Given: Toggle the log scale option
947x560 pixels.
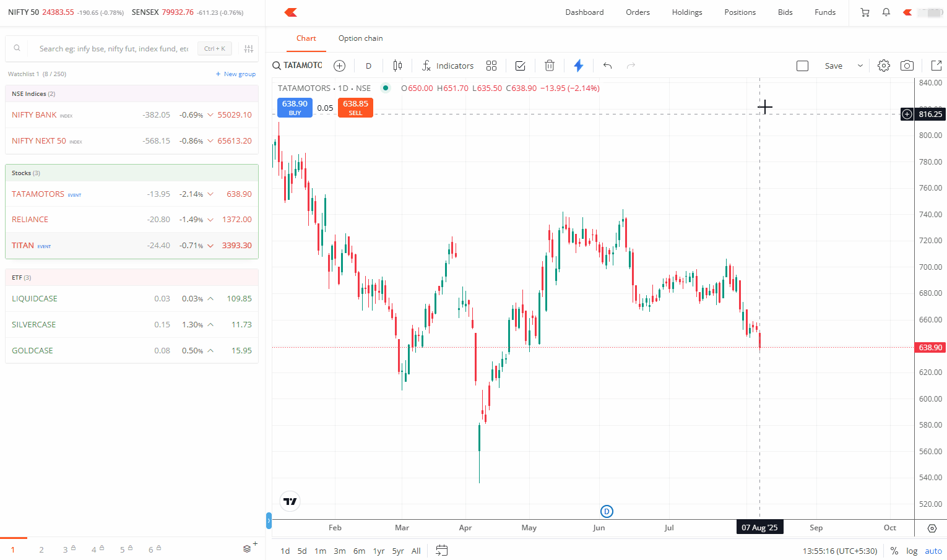Looking at the screenshot, I should click(x=912, y=551).
